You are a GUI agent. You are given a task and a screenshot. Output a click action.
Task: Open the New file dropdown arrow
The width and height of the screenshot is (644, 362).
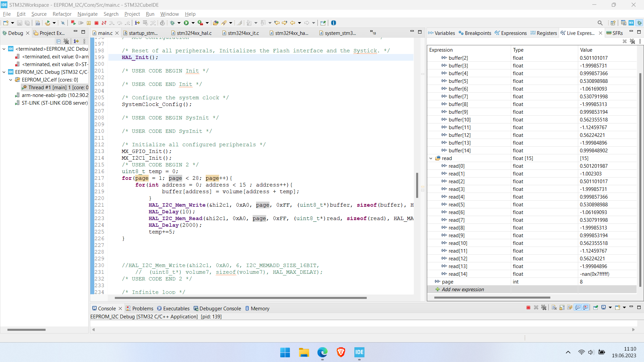[12, 23]
